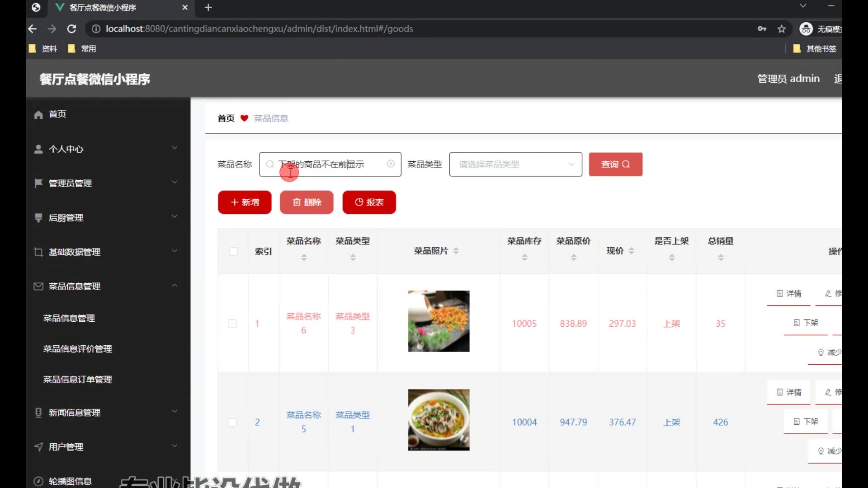Screen dimensions: 868x488
Task: Click 详情 button for row 1
Action: point(788,294)
